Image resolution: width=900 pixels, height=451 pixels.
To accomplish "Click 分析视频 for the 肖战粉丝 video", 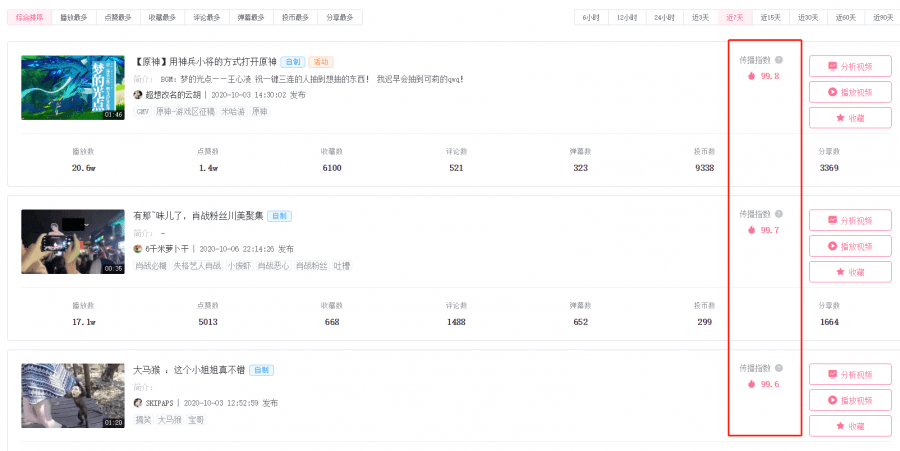I will (x=851, y=220).
